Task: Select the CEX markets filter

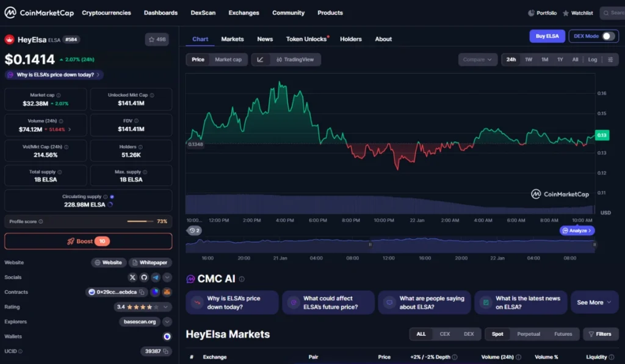Action: 445,334
